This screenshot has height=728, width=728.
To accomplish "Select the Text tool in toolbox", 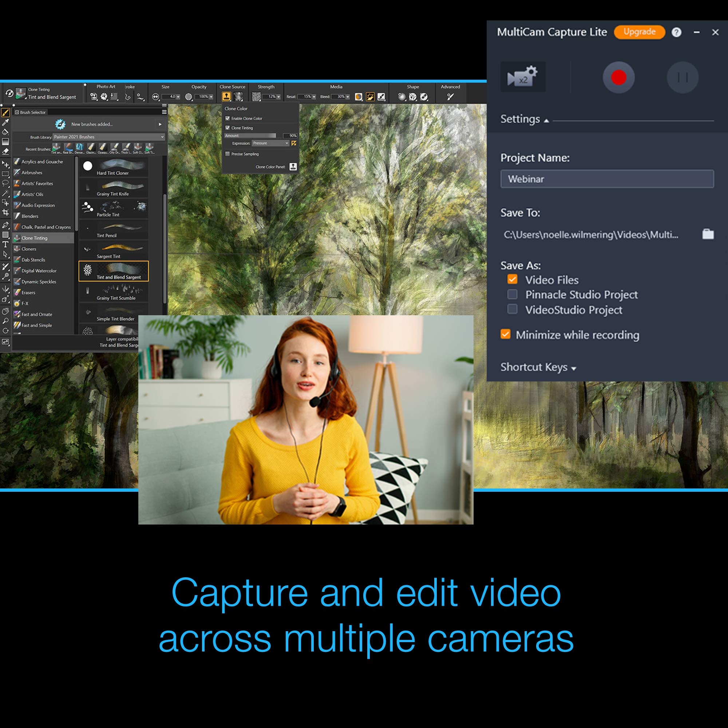I will click(x=5, y=245).
